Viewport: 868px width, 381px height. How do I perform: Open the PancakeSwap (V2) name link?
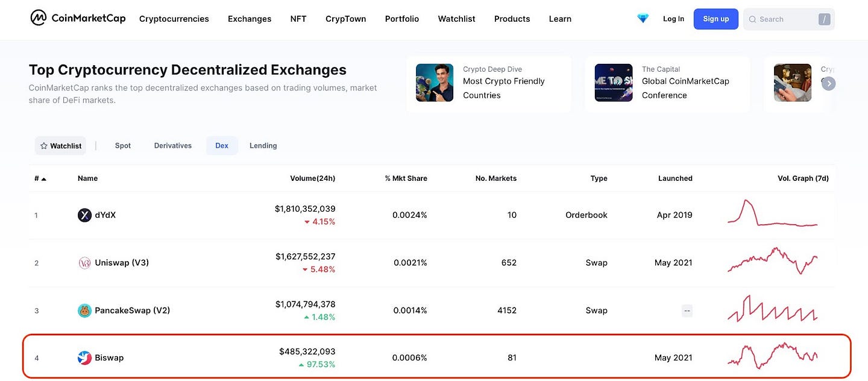pos(133,310)
